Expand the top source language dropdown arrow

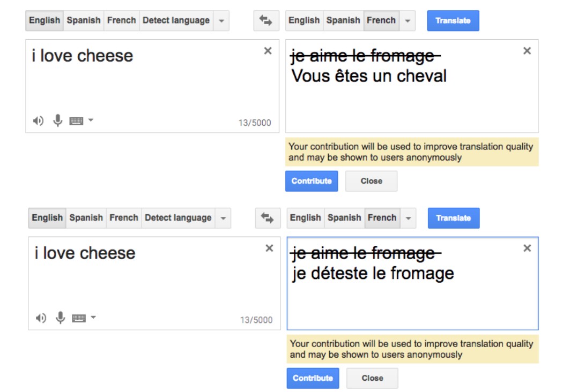tap(221, 21)
